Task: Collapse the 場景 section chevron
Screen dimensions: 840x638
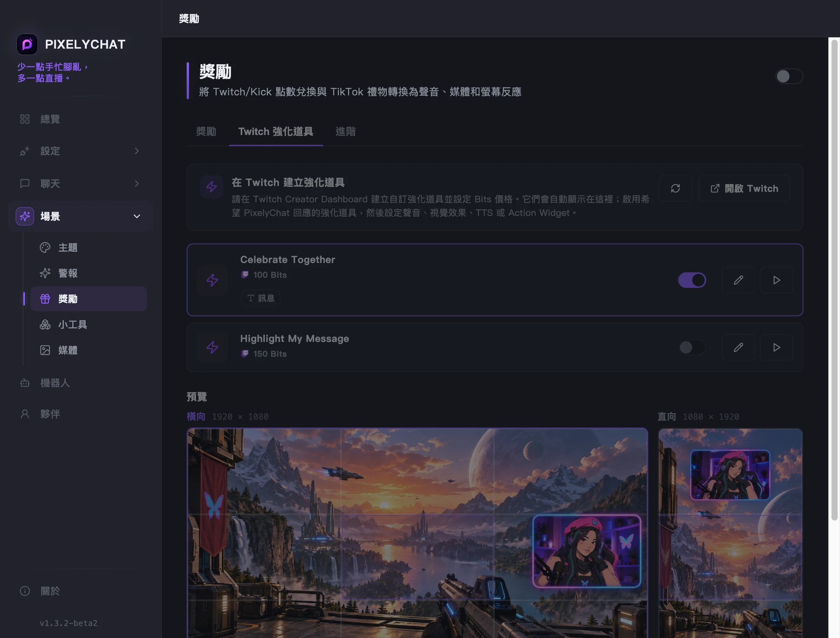Action: (137, 216)
